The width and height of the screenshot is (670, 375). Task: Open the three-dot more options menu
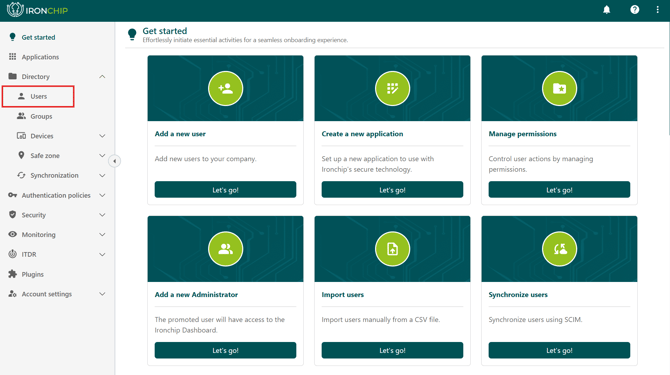[x=657, y=10]
